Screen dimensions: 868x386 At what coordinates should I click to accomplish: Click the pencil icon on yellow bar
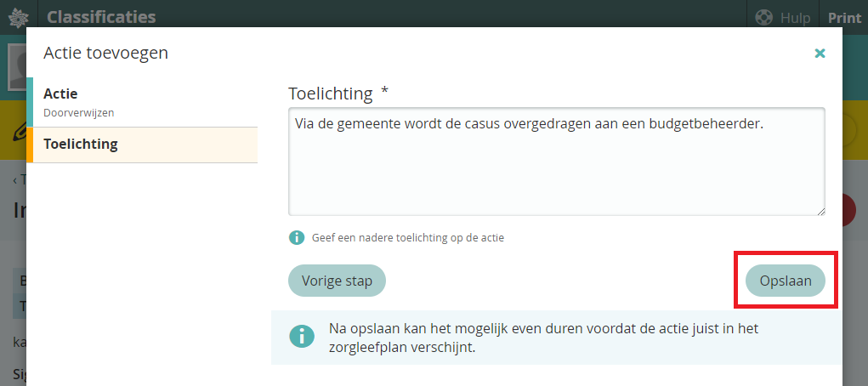pos(15,132)
